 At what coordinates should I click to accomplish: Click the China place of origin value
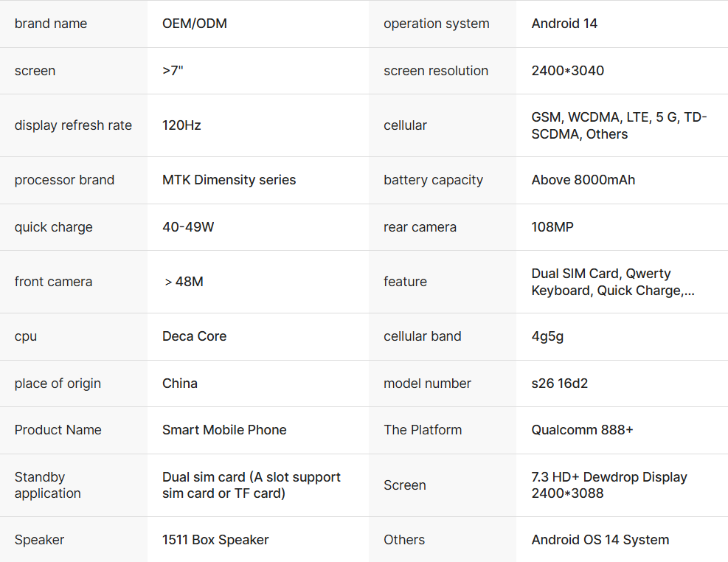[180, 384]
